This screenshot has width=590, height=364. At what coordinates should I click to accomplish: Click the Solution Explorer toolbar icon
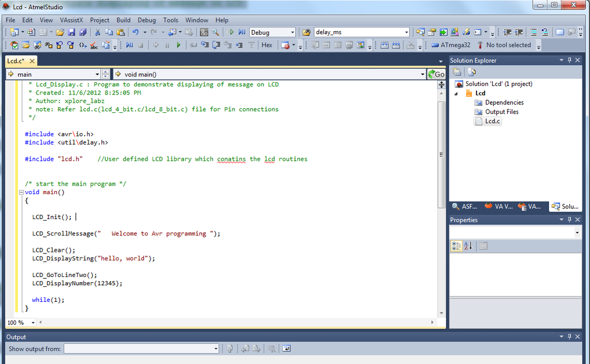(421, 32)
